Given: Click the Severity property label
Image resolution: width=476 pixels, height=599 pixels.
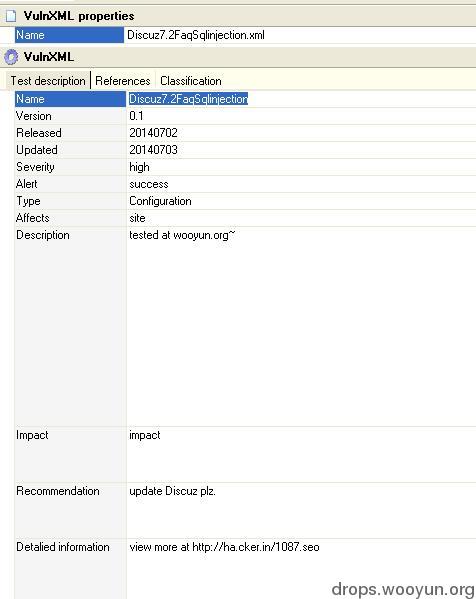Looking at the screenshot, I should point(36,167).
